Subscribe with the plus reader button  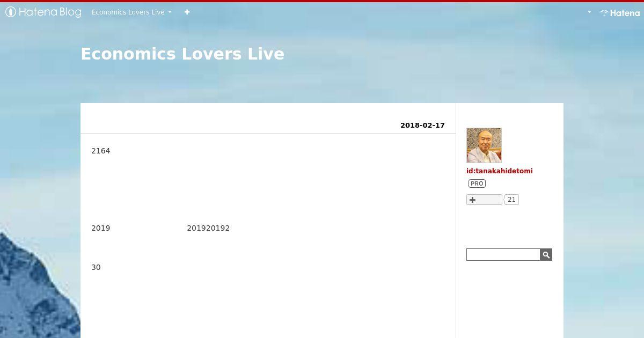click(x=484, y=200)
